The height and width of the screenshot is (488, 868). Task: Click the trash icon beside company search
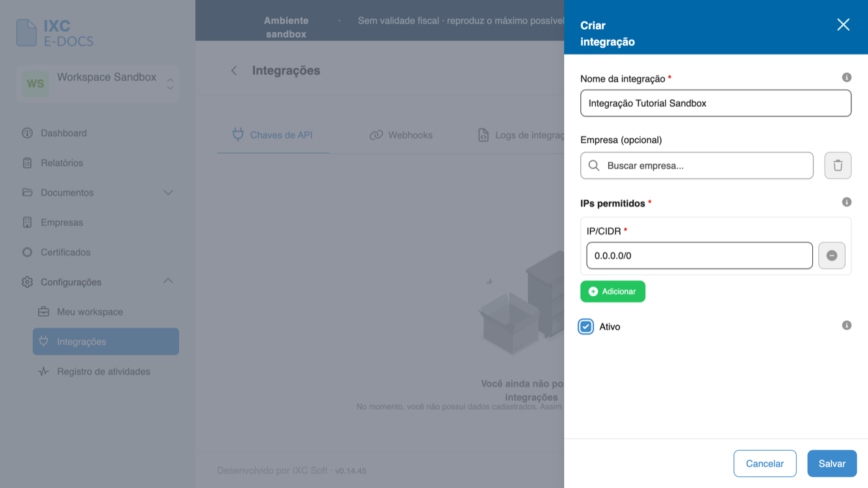point(838,166)
